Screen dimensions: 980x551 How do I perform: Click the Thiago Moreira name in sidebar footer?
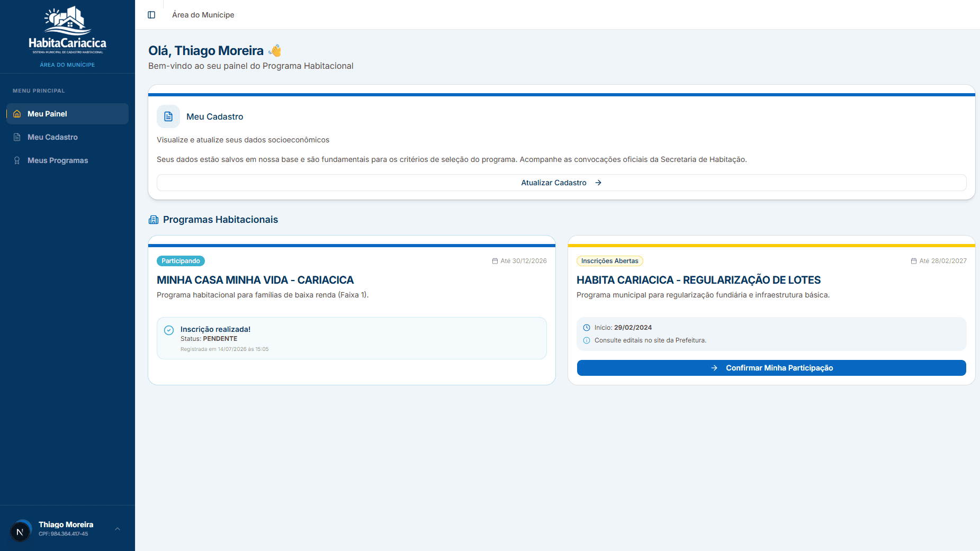tap(66, 525)
